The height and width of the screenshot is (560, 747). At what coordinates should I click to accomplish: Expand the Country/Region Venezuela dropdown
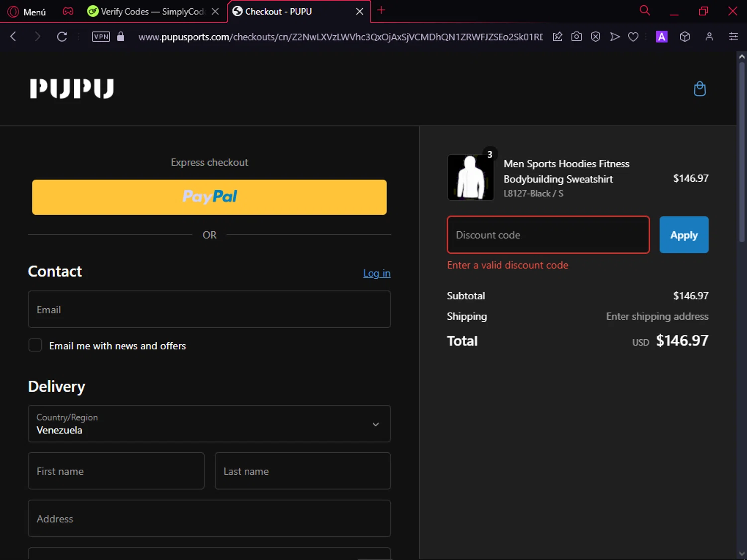210,424
